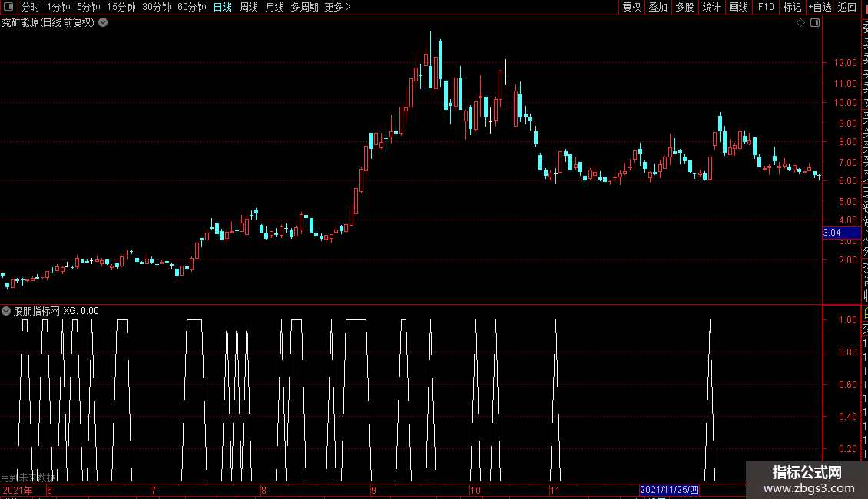Switch to 分时 intraday view
This screenshot has height=499, width=868.
(x=31, y=7)
